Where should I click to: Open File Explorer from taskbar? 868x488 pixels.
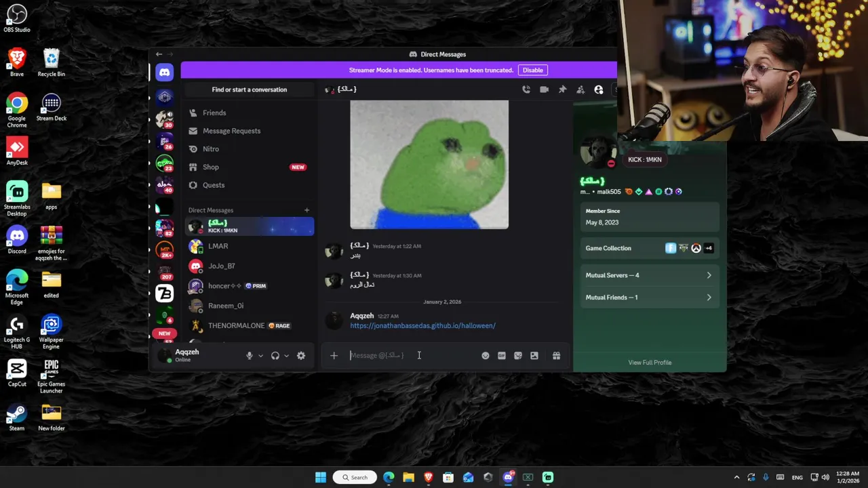(408, 477)
